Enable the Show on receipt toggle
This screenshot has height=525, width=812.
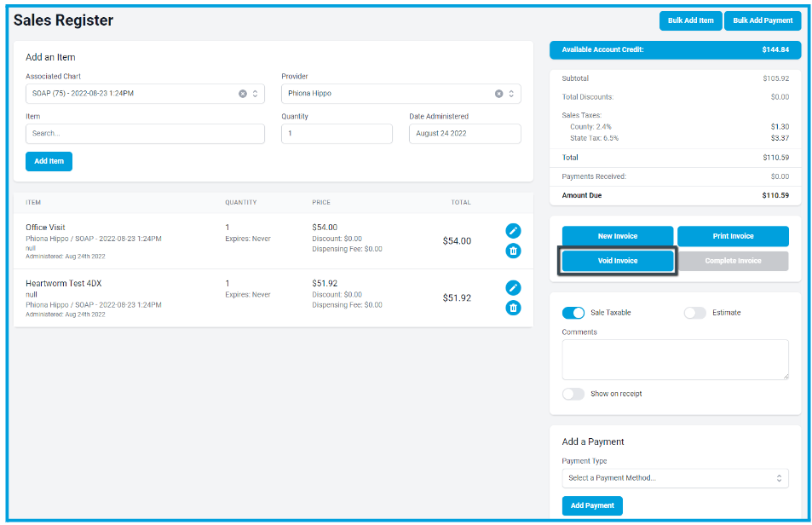573,394
